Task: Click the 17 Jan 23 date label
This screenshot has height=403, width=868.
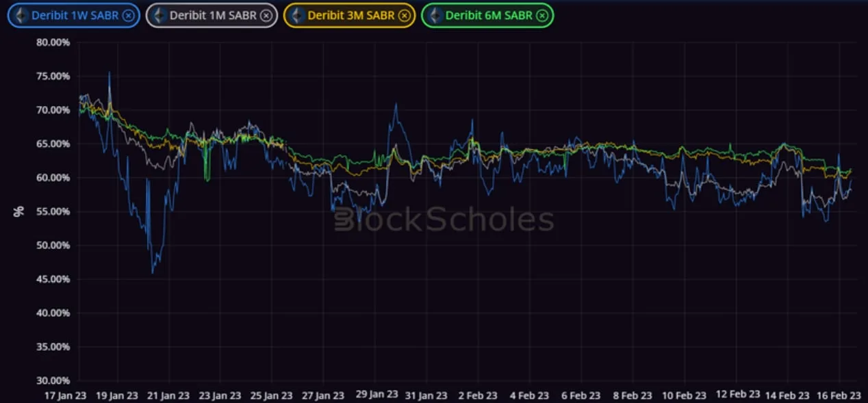Action: coord(65,395)
